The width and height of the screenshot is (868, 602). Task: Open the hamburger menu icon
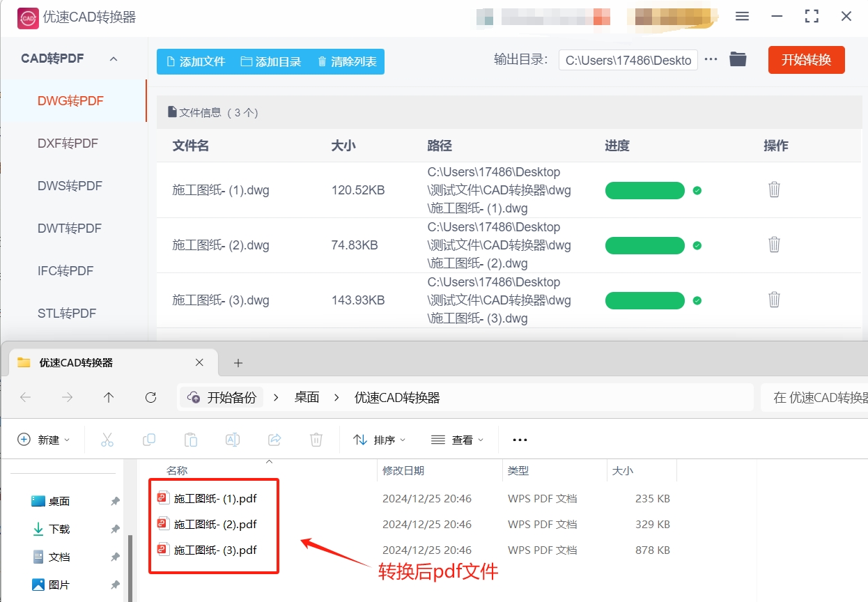coord(742,17)
